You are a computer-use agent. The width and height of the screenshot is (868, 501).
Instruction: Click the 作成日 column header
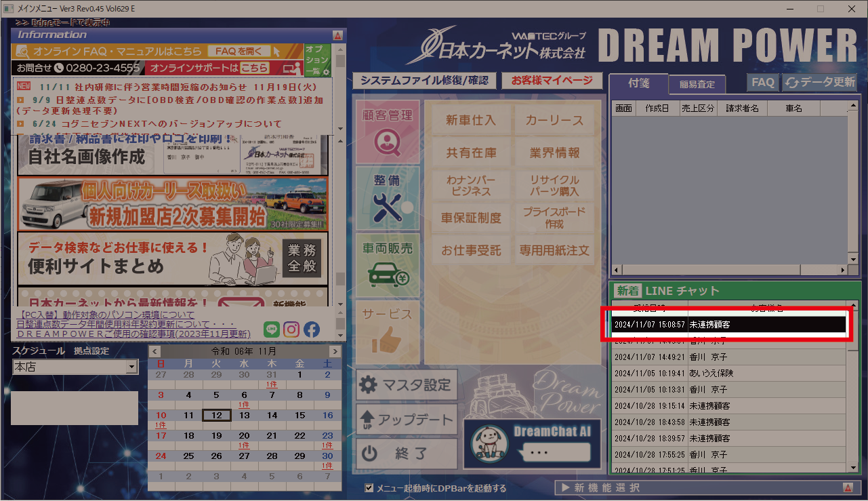[x=657, y=108]
